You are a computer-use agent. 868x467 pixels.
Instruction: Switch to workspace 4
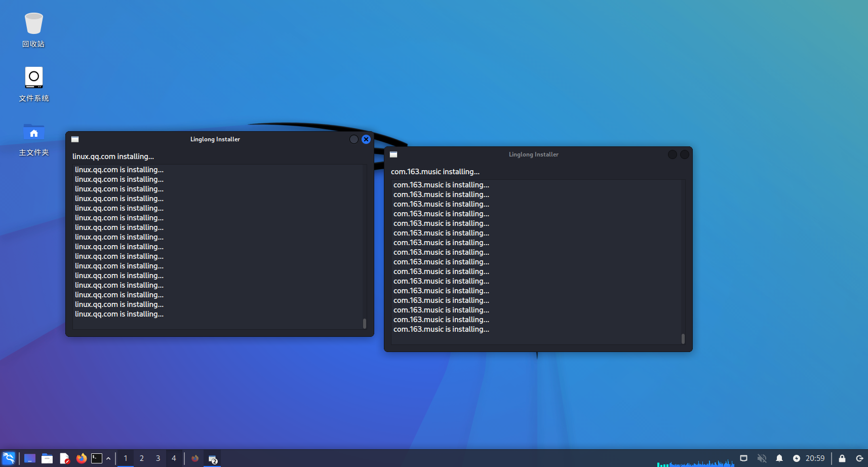174,458
